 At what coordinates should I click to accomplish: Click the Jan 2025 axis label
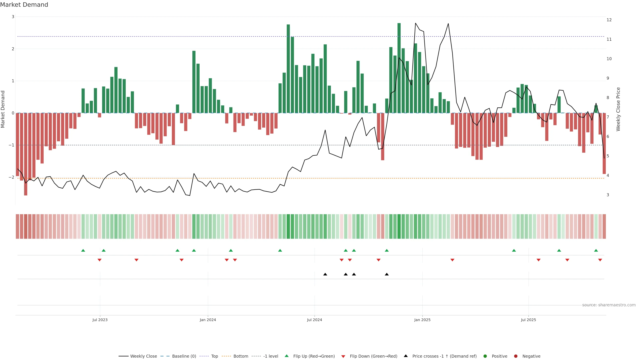coord(422,320)
